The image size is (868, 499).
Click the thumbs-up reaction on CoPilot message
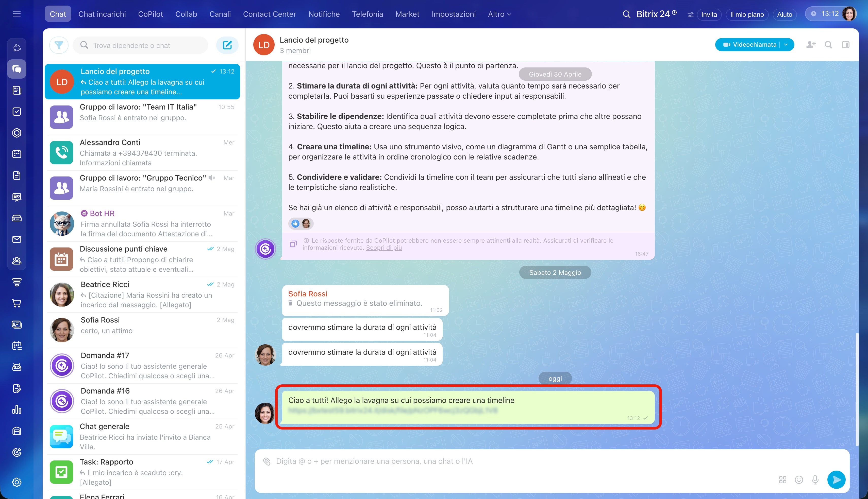point(295,224)
